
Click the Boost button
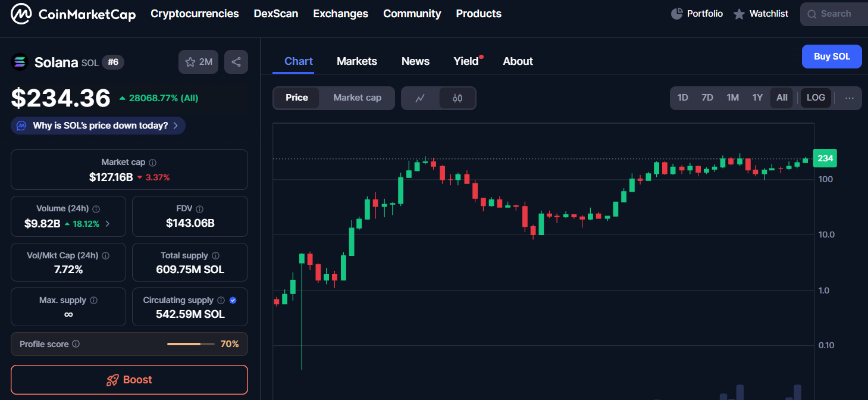pos(129,380)
